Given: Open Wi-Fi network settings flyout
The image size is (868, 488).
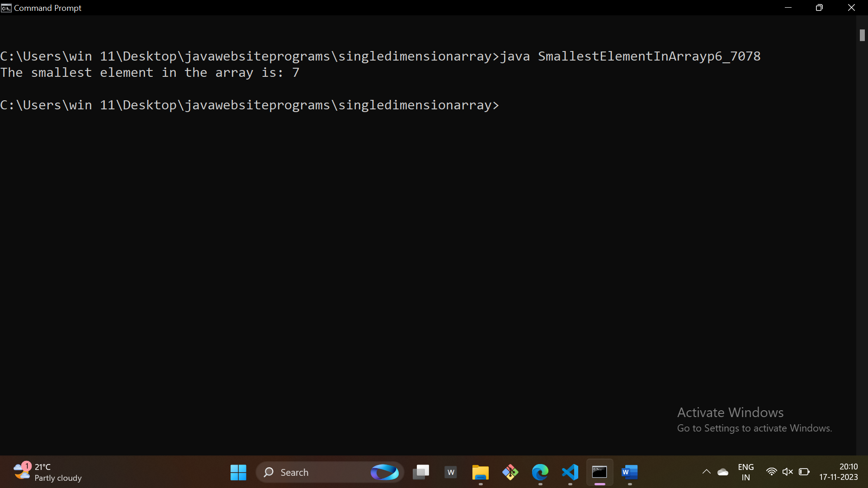Looking at the screenshot, I should tap(771, 472).
